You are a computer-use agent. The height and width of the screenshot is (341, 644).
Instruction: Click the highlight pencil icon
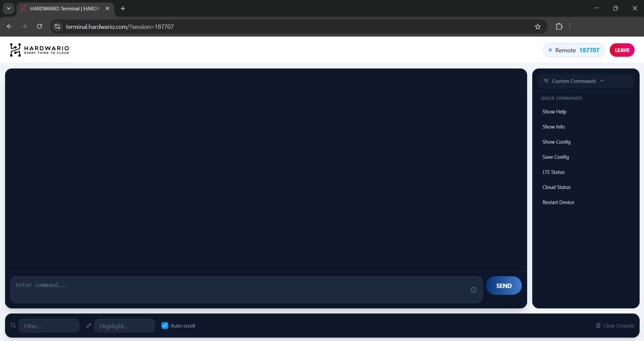click(x=89, y=326)
